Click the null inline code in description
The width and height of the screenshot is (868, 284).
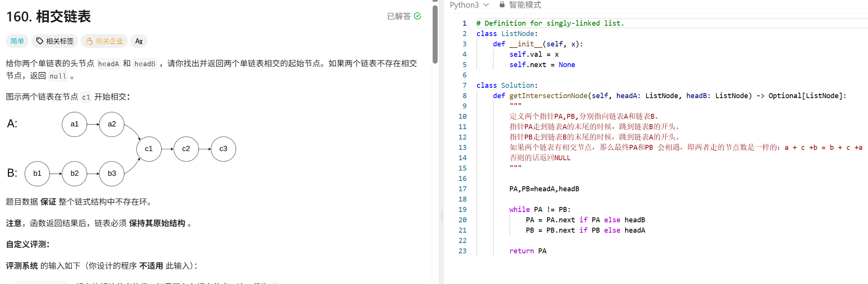pos(58,76)
